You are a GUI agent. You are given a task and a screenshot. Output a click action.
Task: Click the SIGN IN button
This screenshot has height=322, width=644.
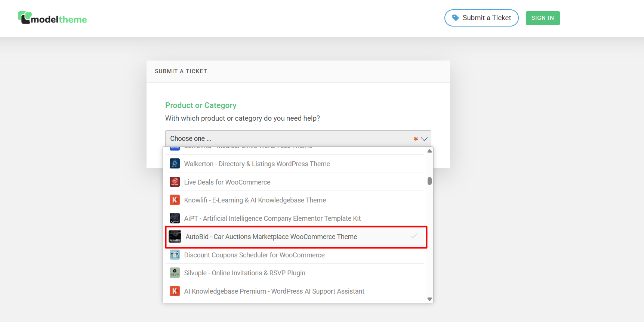[543, 18]
